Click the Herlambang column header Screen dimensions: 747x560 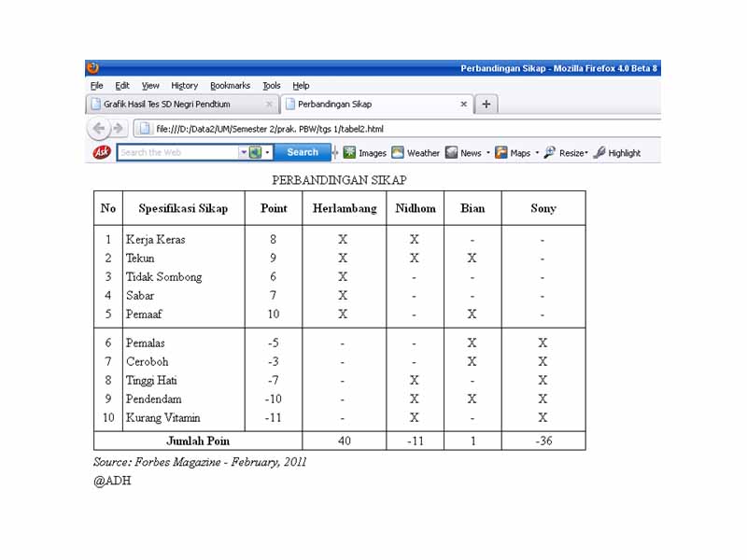click(345, 208)
